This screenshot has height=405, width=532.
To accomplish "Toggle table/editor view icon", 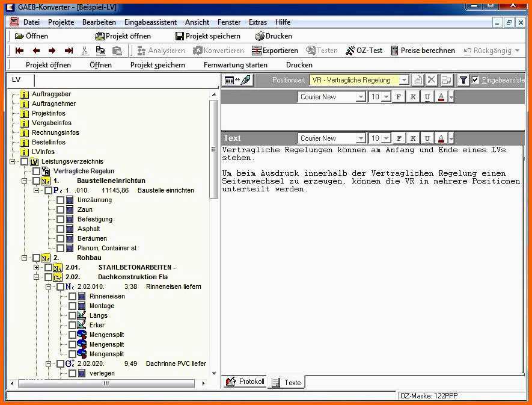I will coord(237,80).
